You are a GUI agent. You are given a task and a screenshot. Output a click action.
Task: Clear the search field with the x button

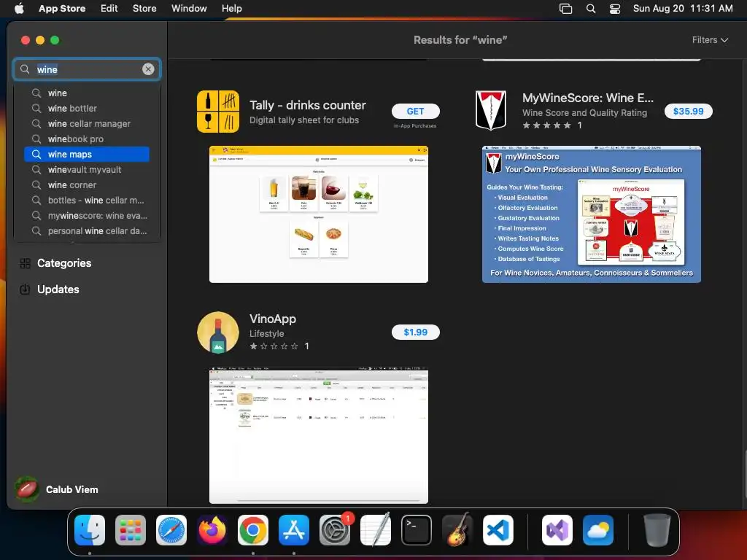click(148, 69)
